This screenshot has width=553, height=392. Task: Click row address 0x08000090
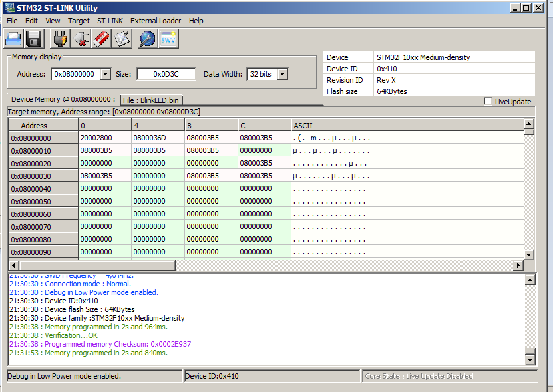tap(43, 252)
